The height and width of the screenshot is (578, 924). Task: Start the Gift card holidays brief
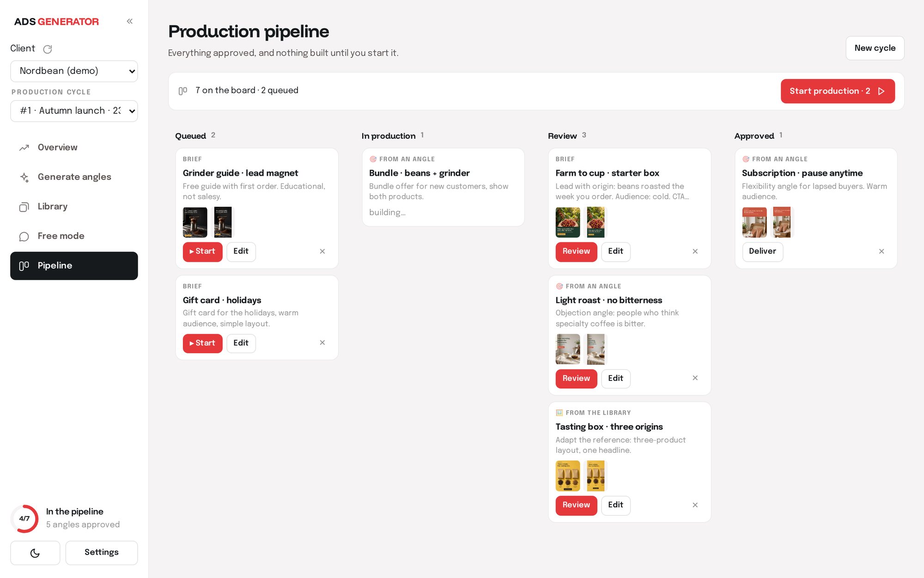(202, 343)
